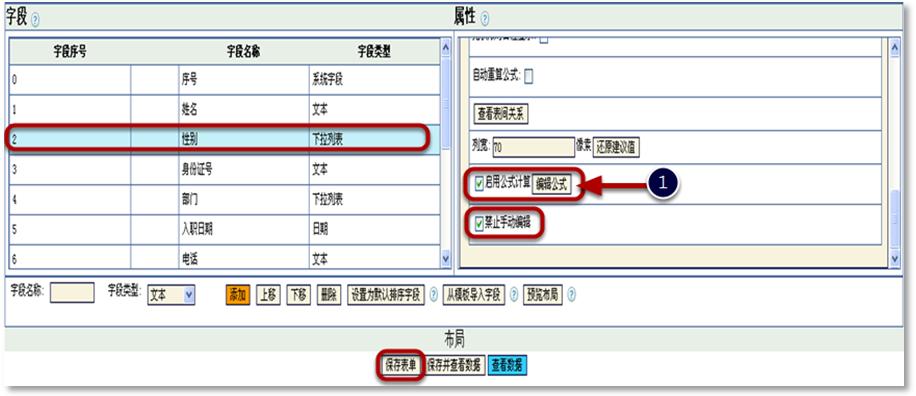The image size is (916, 396).
Task: Click the 还原建议值 button
Action: click(x=616, y=147)
